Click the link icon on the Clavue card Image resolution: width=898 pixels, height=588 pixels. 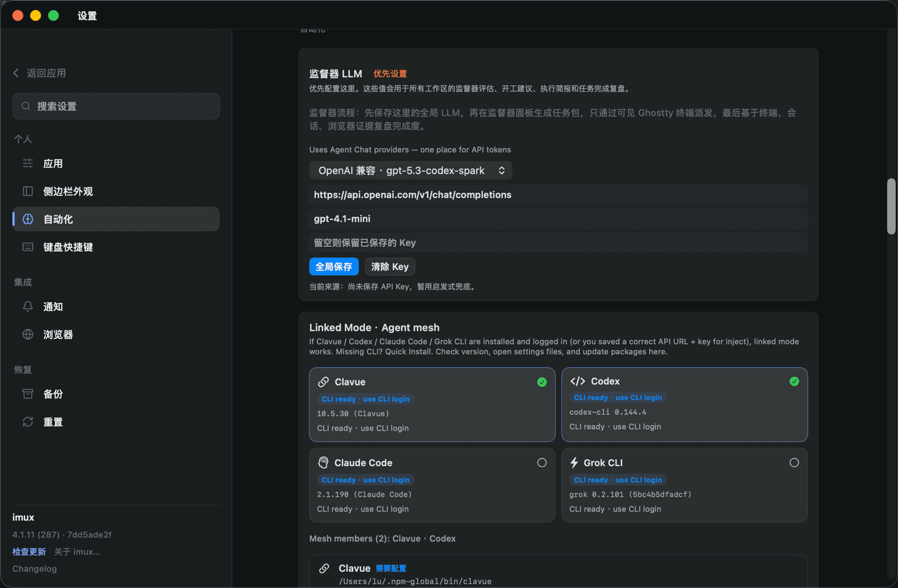pyautogui.click(x=323, y=382)
